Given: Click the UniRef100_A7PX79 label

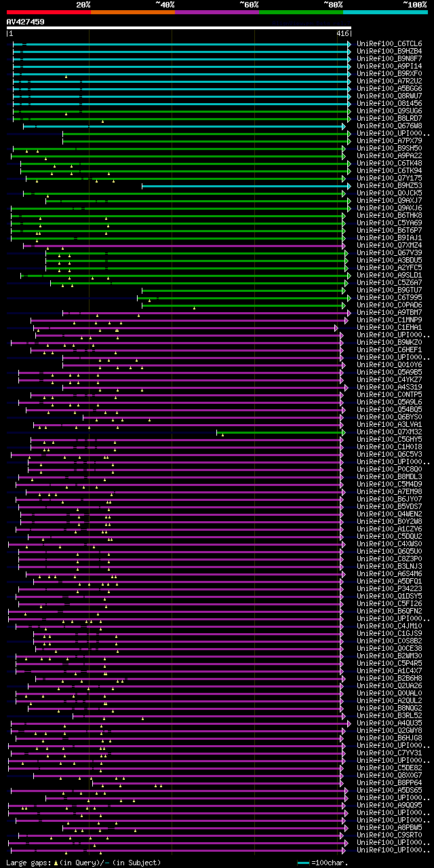Looking at the screenshot, I should 389,140.
